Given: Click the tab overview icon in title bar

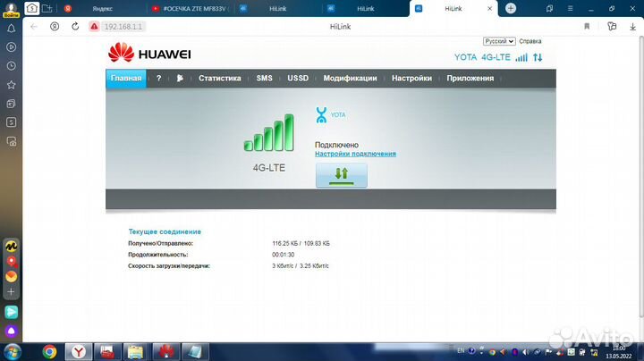Looking at the screenshot, I should point(549,8).
